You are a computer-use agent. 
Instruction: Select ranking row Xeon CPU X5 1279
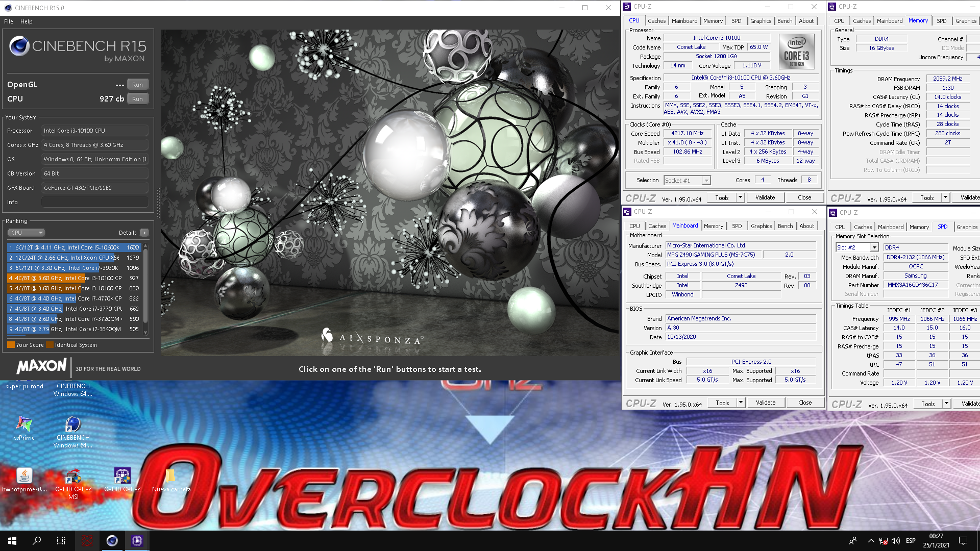74,258
